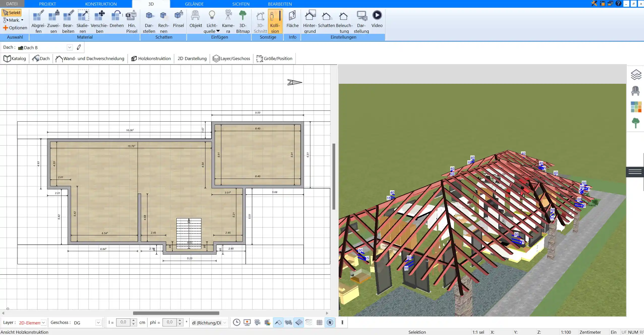Toggle the terrain contours visibility button

tap(309, 322)
